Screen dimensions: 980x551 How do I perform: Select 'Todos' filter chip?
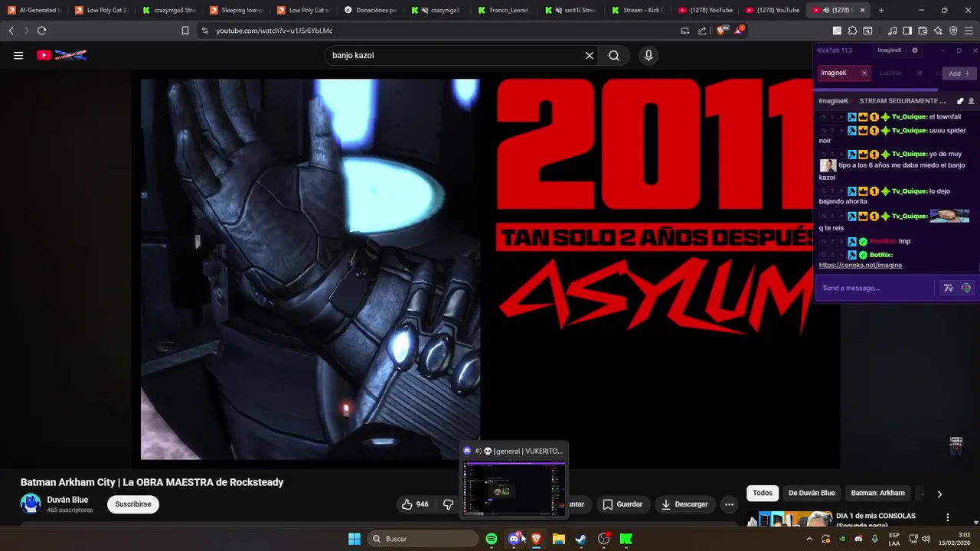tap(763, 493)
